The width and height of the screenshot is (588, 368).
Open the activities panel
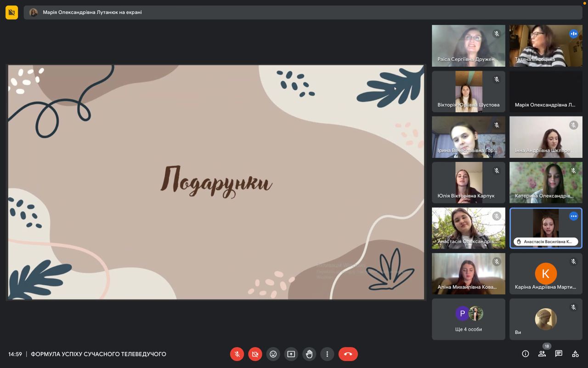(x=575, y=354)
